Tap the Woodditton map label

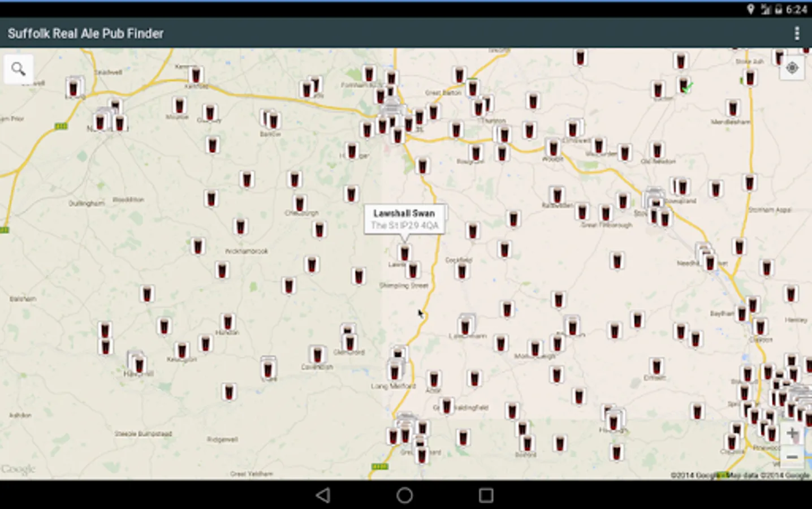click(128, 200)
